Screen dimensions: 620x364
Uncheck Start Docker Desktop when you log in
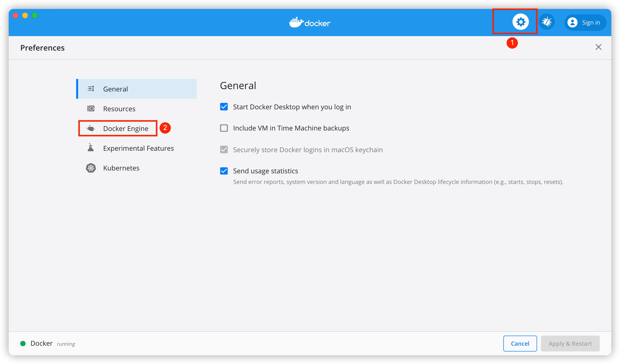224,107
